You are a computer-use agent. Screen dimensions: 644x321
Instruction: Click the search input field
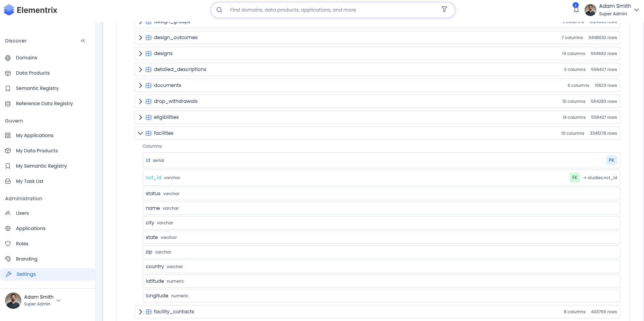coord(326,10)
